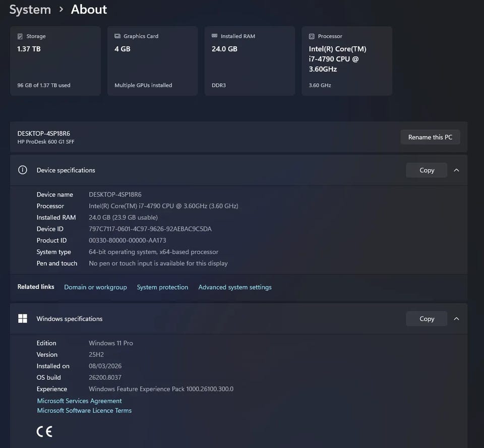The height and width of the screenshot is (448, 484).
Task: Click the Graphics Card icon
Action: coord(117,36)
